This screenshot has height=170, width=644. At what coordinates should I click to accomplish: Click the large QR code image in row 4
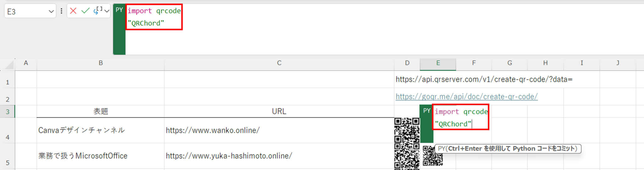pos(407,130)
